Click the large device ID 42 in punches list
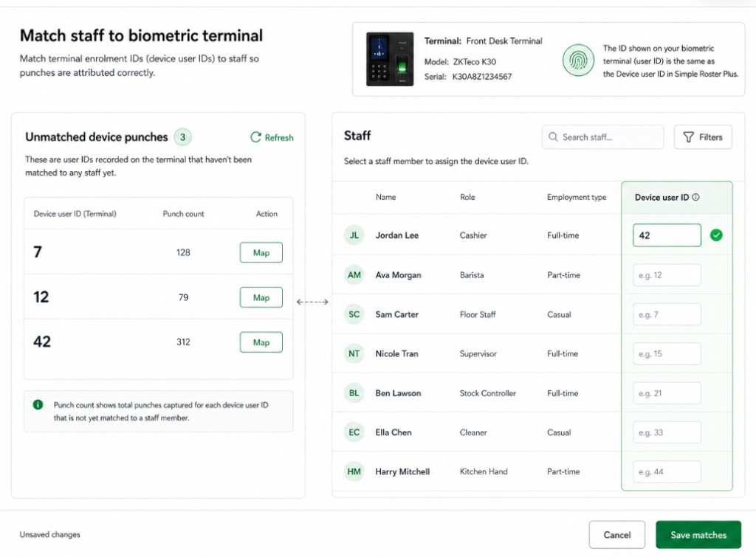The image size is (756, 557). (42, 342)
